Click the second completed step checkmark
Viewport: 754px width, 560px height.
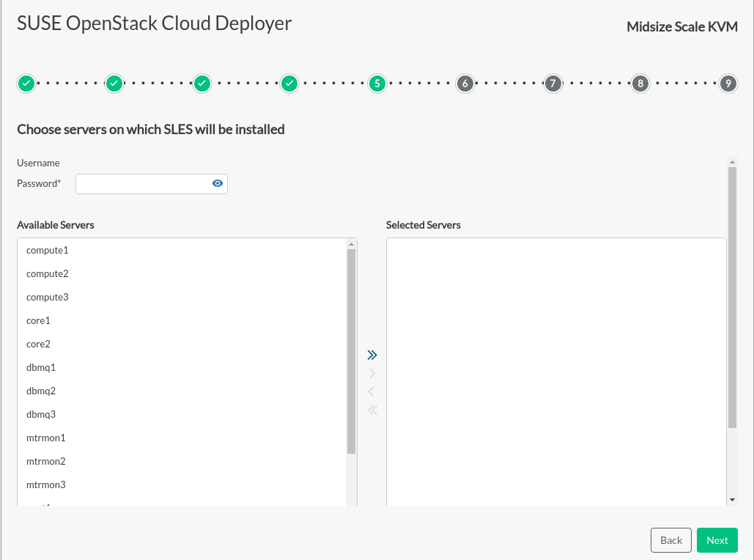pos(114,84)
